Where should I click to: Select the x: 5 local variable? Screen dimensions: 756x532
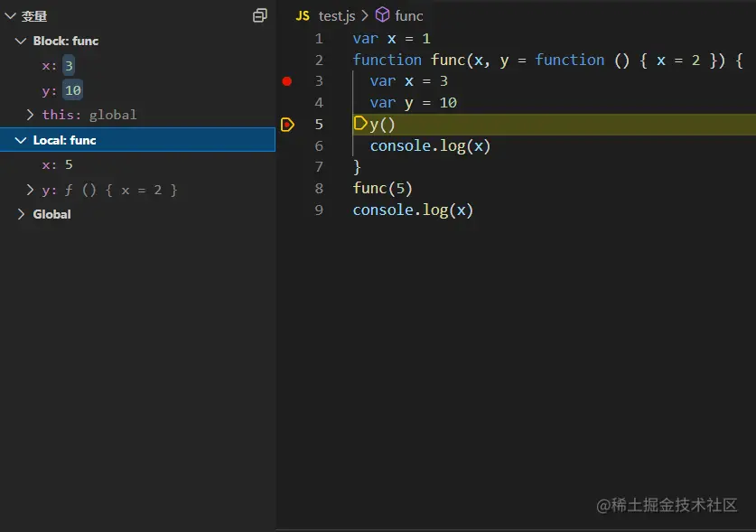click(57, 165)
